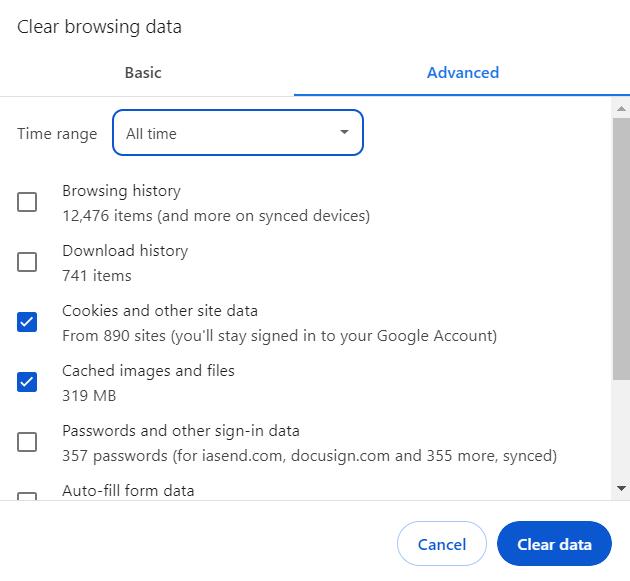This screenshot has width=630, height=581.
Task: Click the 'Clear browsing data' title
Action: [x=99, y=27]
